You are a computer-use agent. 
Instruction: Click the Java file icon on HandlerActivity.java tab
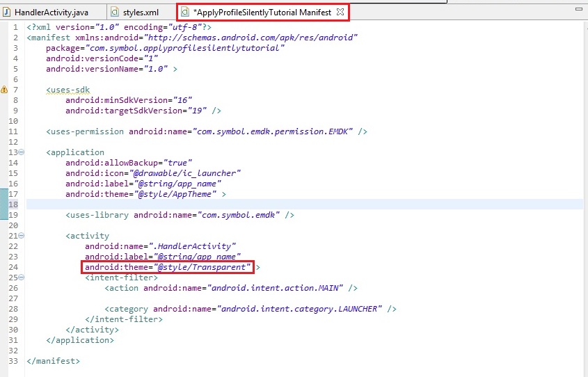point(7,13)
